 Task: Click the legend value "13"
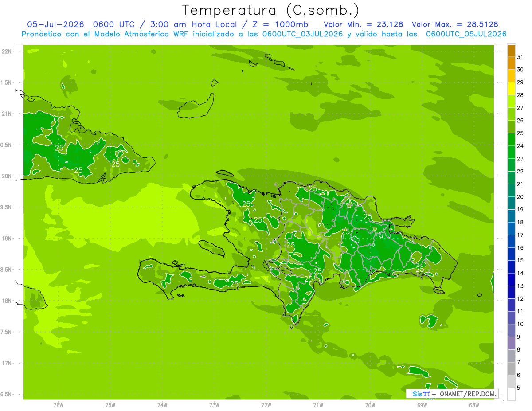520,286
